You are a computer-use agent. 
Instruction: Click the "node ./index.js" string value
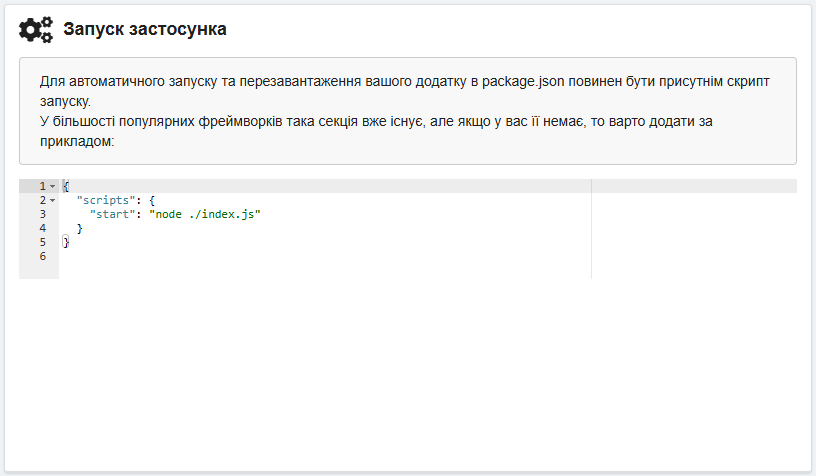coord(204,215)
